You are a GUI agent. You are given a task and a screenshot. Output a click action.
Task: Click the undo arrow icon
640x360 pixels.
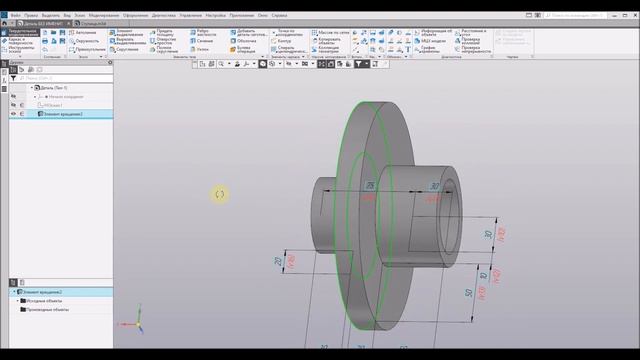[x=45, y=49]
